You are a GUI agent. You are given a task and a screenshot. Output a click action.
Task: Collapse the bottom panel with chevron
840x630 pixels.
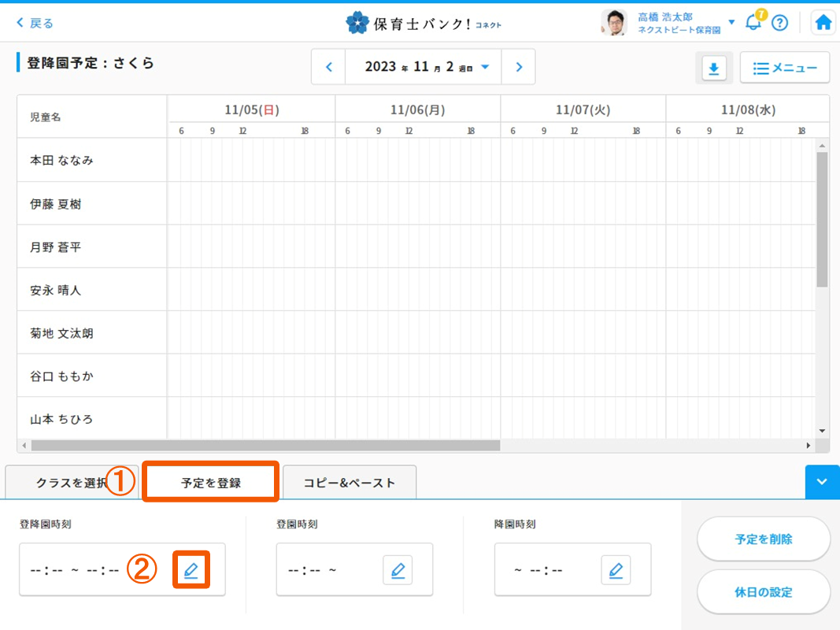(x=822, y=482)
